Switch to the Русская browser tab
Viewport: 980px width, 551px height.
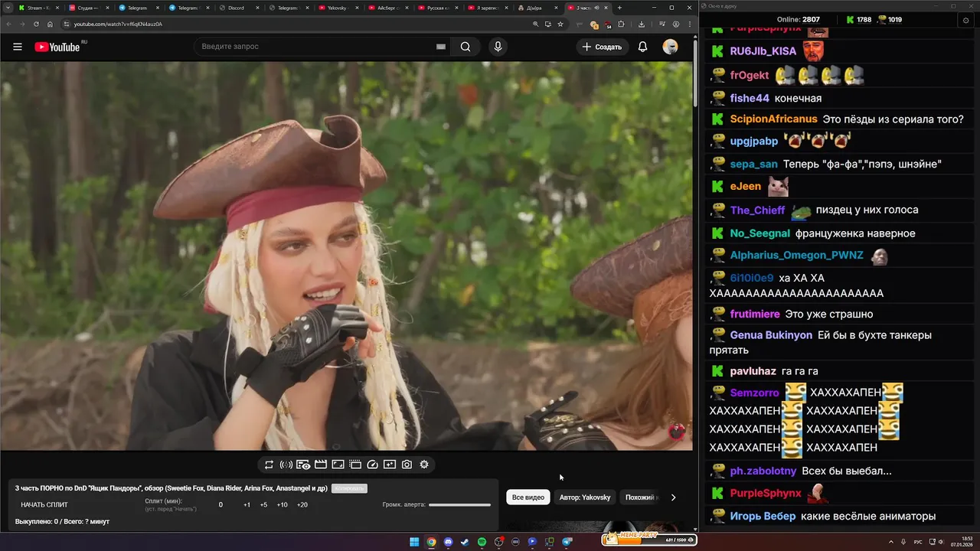click(x=440, y=8)
